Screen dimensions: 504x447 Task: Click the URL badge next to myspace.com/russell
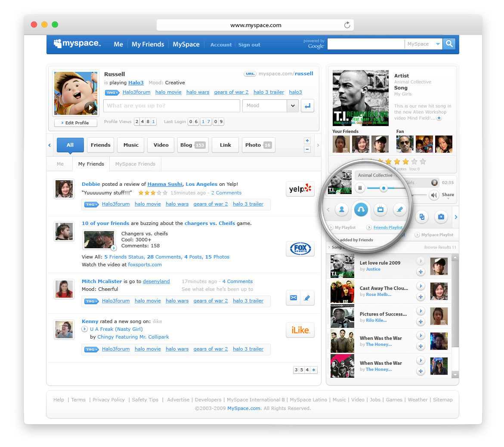tap(250, 74)
